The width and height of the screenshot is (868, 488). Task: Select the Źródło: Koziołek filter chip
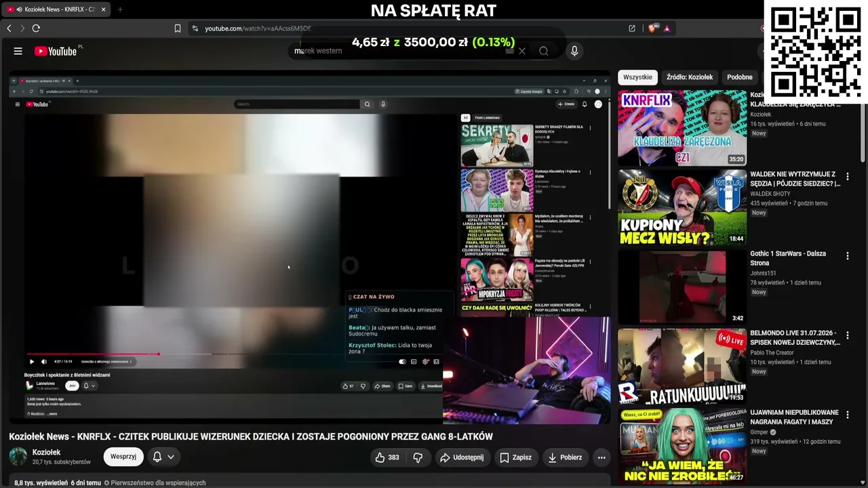690,77
